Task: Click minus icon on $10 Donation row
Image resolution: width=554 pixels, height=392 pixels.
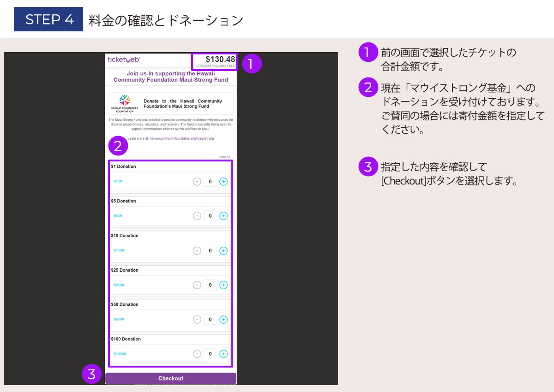Action: pyautogui.click(x=197, y=251)
